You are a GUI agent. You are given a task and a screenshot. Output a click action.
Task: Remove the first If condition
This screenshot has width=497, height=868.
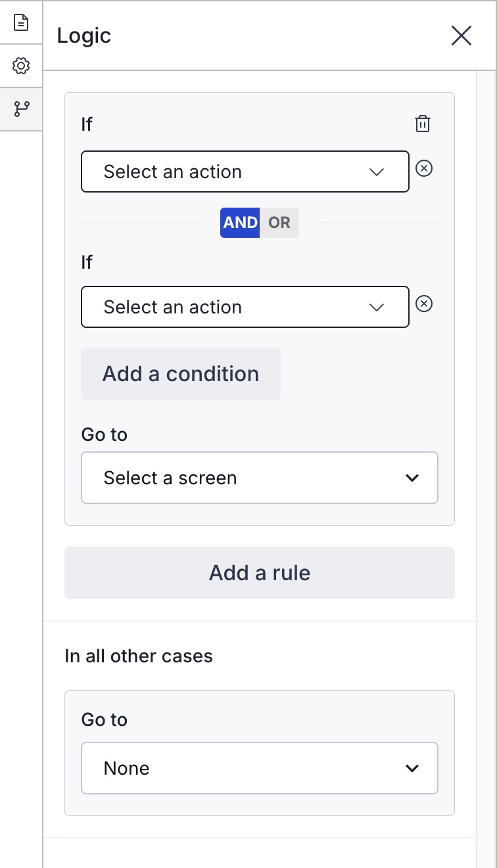click(x=425, y=169)
